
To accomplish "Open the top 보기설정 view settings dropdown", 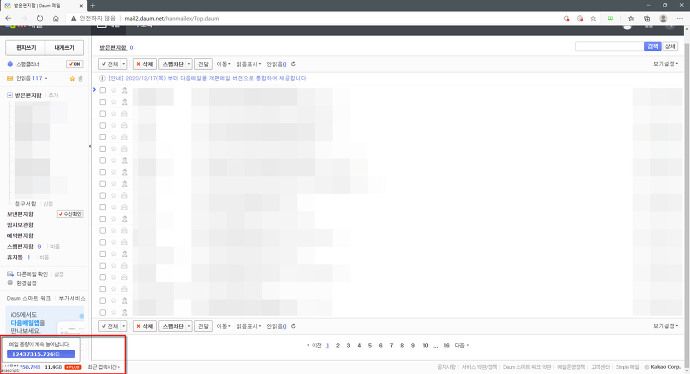I will click(x=665, y=64).
